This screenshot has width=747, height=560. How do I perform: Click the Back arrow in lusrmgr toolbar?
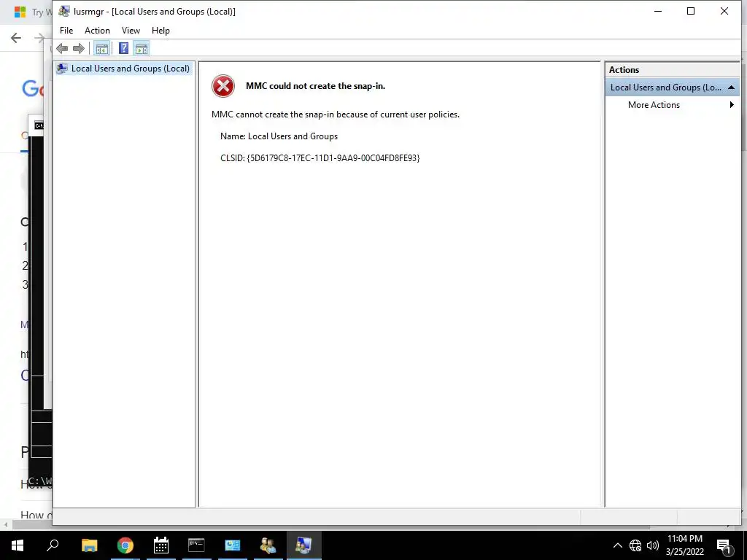[x=62, y=48]
